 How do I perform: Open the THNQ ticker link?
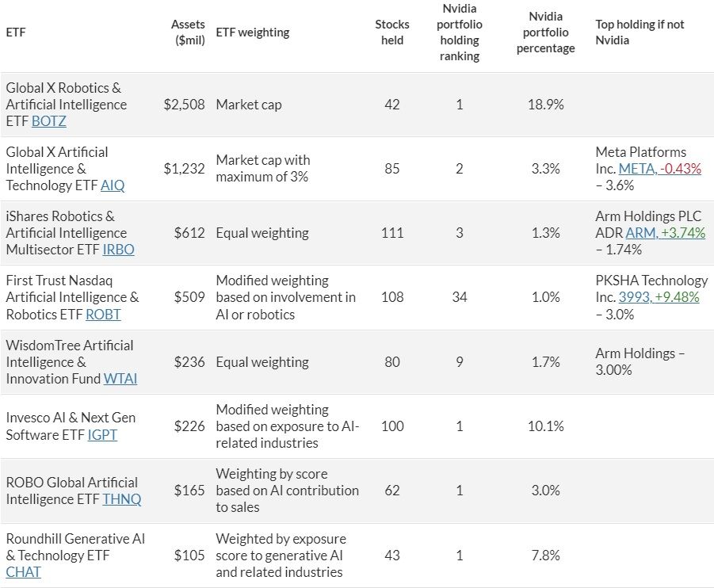(121, 499)
